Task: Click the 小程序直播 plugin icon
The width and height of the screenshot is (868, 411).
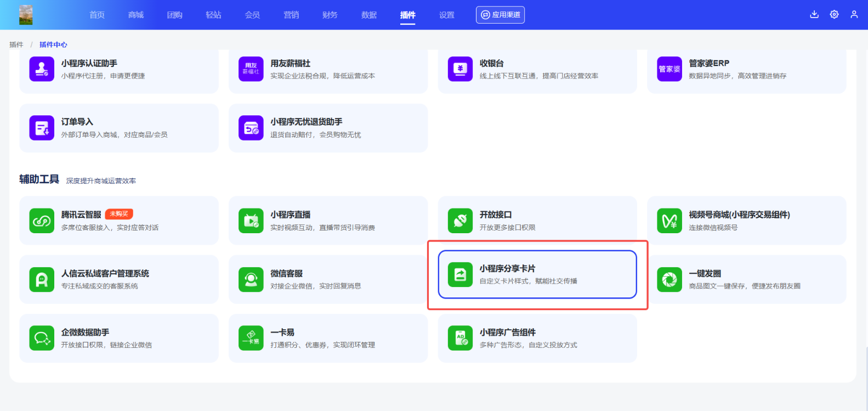Action: (x=251, y=221)
